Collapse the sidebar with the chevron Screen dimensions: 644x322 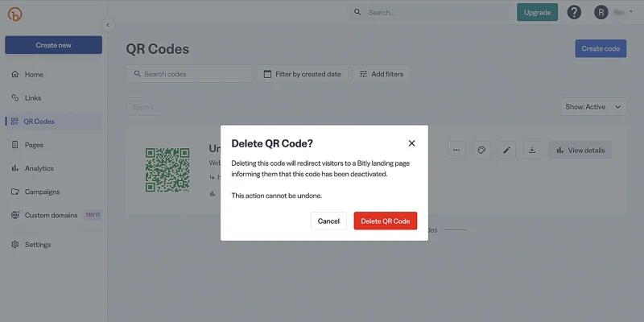(x=108, y=25)
